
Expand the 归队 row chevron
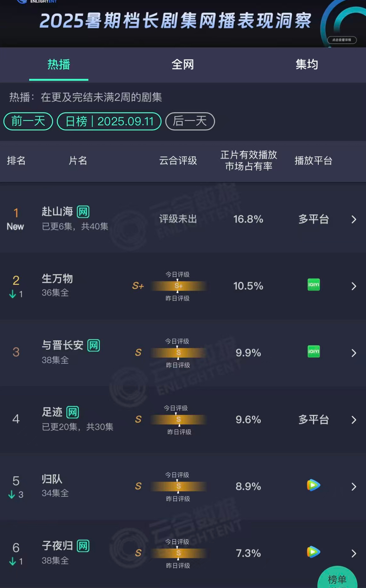354,487
